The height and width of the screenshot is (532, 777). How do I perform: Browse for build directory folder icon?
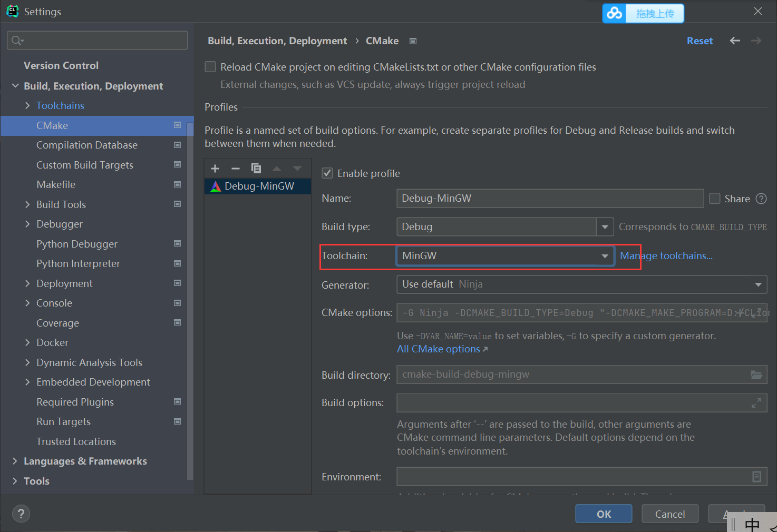click(x=756, y=375)
